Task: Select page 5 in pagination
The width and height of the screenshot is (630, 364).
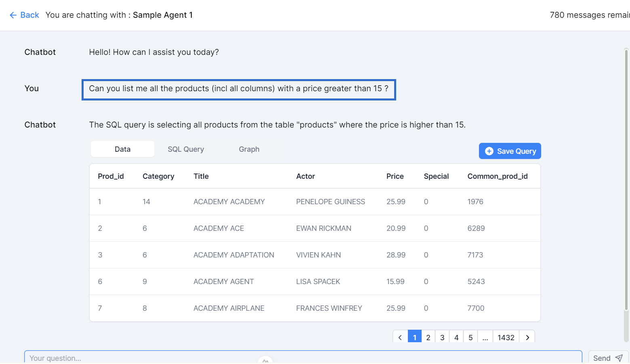Action: pos(470,337)
